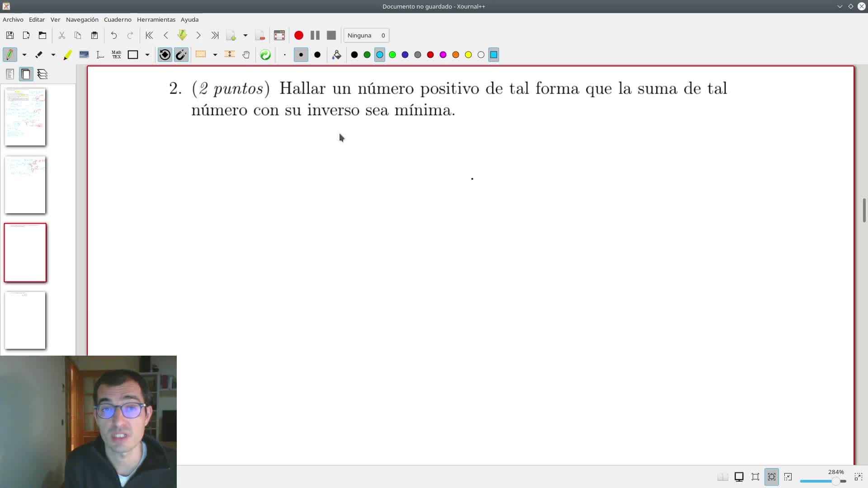The width and height of the screenshot is (868, 488).
Task: Click the undo button
Action: point(114,35)
